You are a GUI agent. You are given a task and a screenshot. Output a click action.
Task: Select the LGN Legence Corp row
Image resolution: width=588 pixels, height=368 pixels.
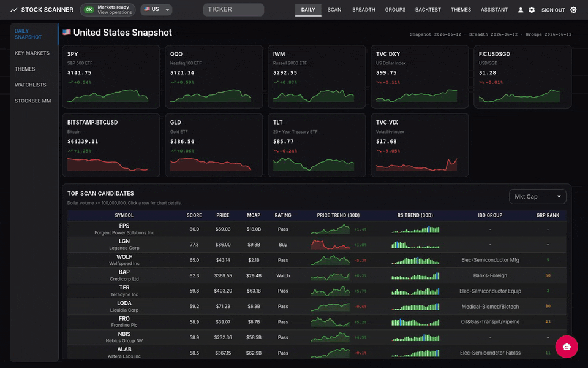coord(317,245)
